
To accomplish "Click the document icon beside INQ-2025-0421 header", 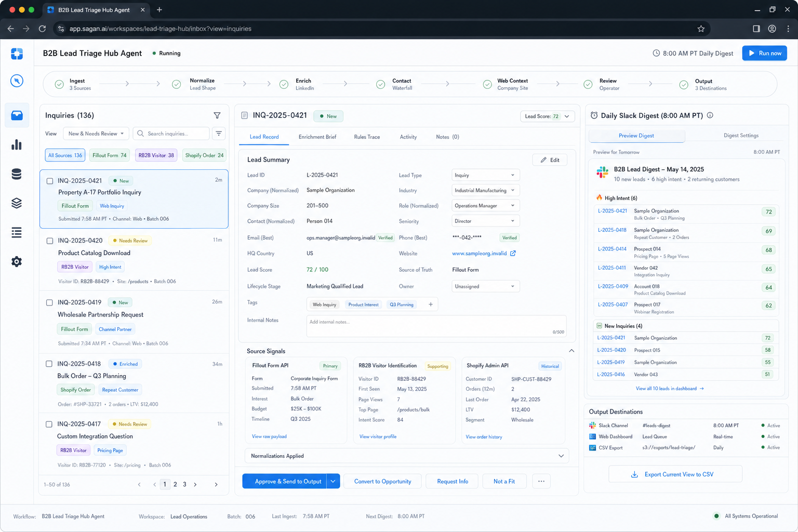I will [x=245, y=115].
